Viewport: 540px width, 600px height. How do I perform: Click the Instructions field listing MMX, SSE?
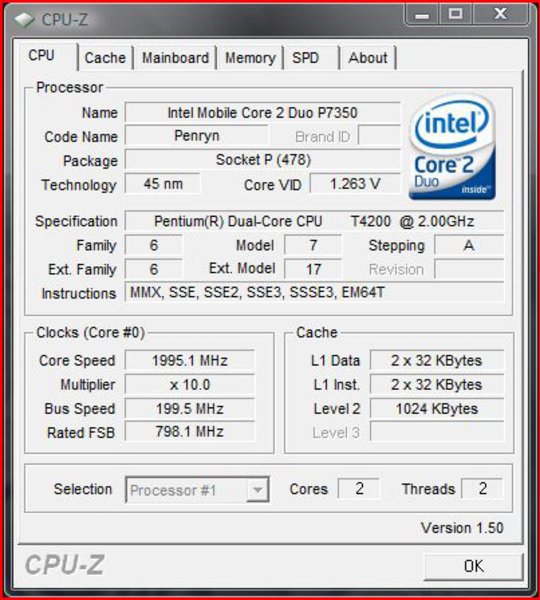click(x=314, y=293)
